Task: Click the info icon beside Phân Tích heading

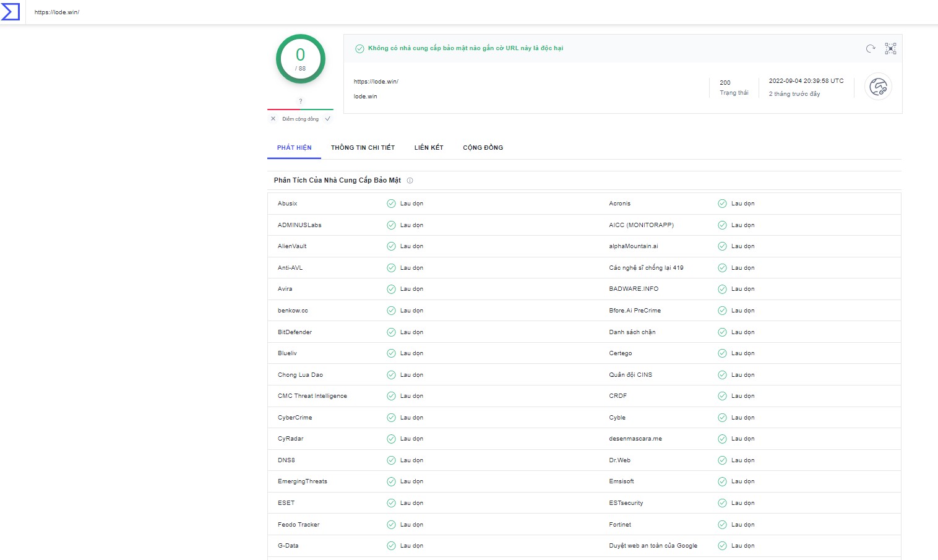Action: point(410,181)
